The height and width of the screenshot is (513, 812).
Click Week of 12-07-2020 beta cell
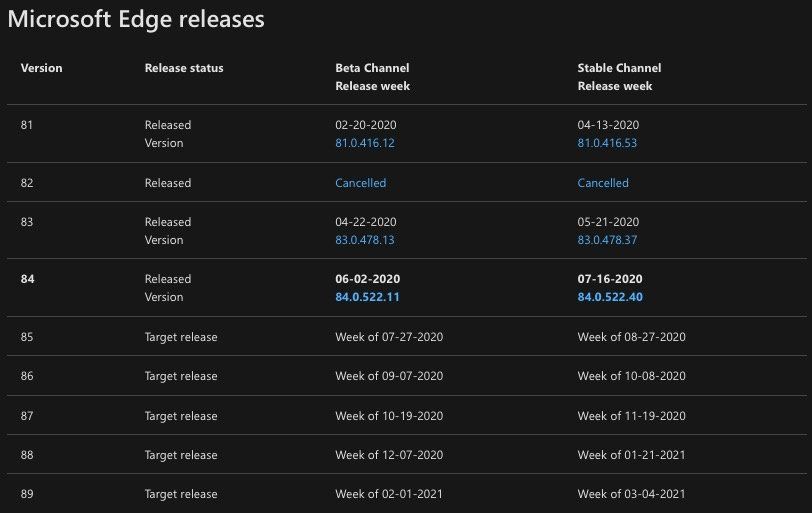click(x=389, y=455)
